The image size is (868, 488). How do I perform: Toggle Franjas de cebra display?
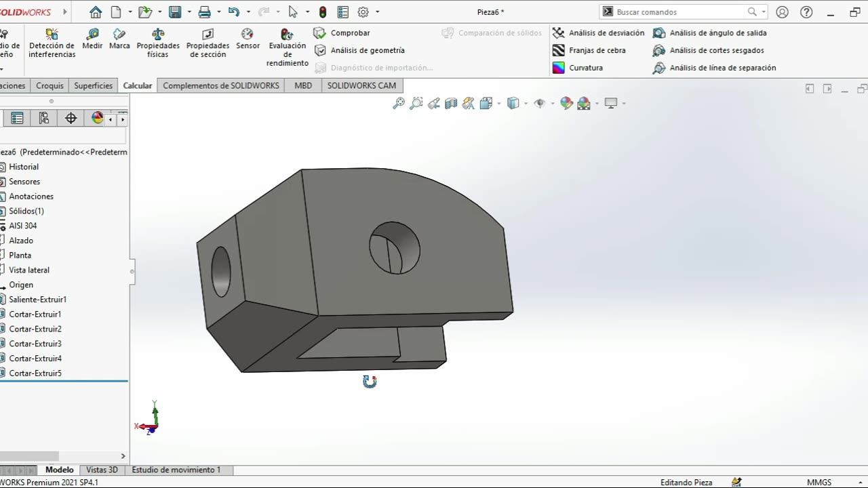click(589, 50)
